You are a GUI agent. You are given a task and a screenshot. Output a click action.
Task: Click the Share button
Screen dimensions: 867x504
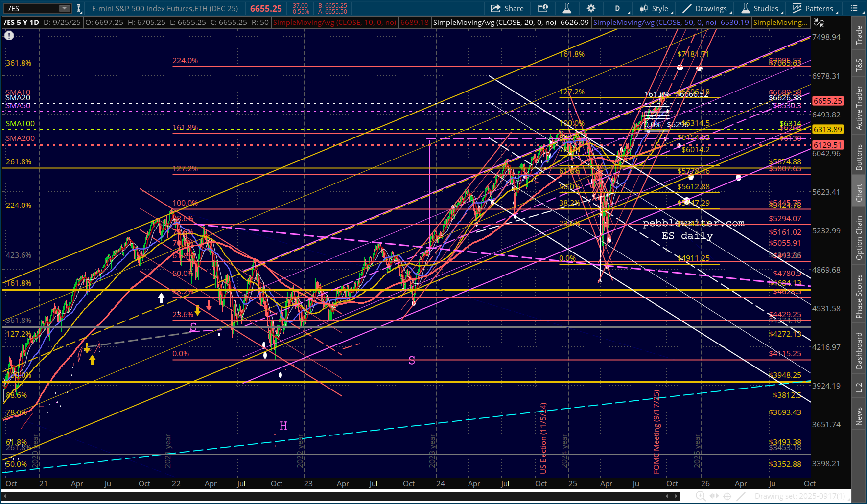[x=507, y=8]
